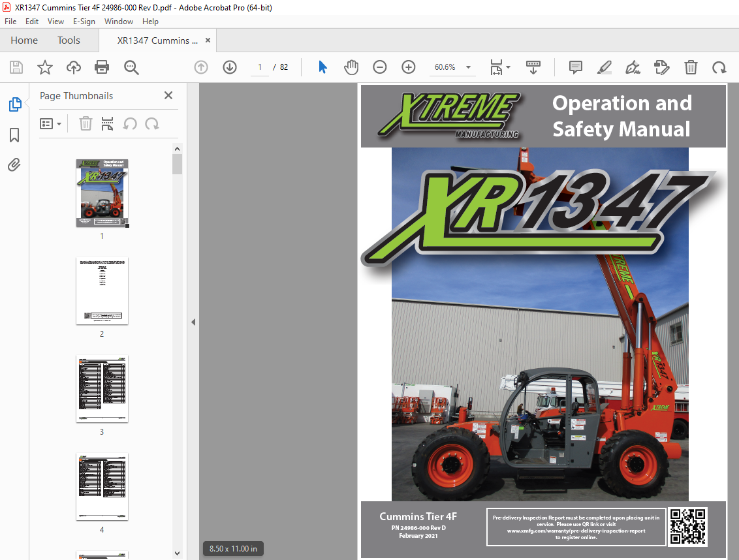Click the Save file icon
This screenshot has width=739, height=560.
pos(16,67)
